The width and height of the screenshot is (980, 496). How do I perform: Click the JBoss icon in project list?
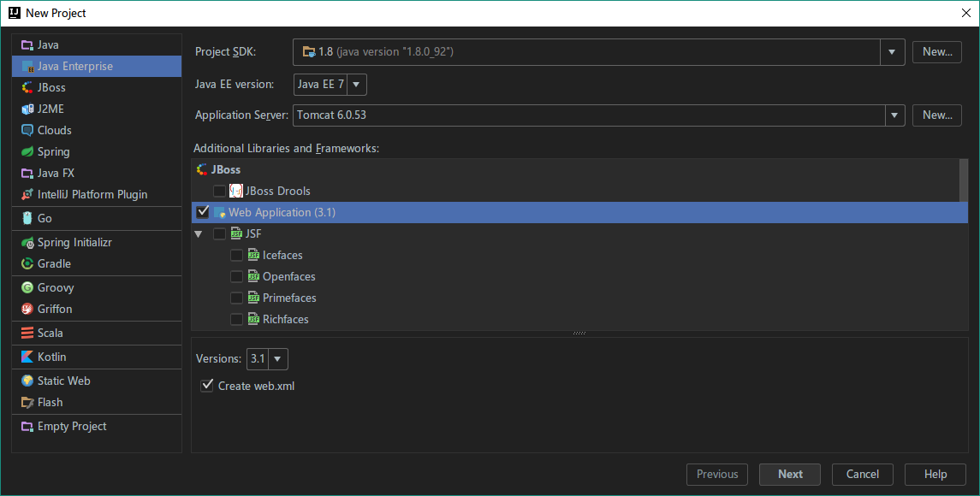tap(27, 87)
